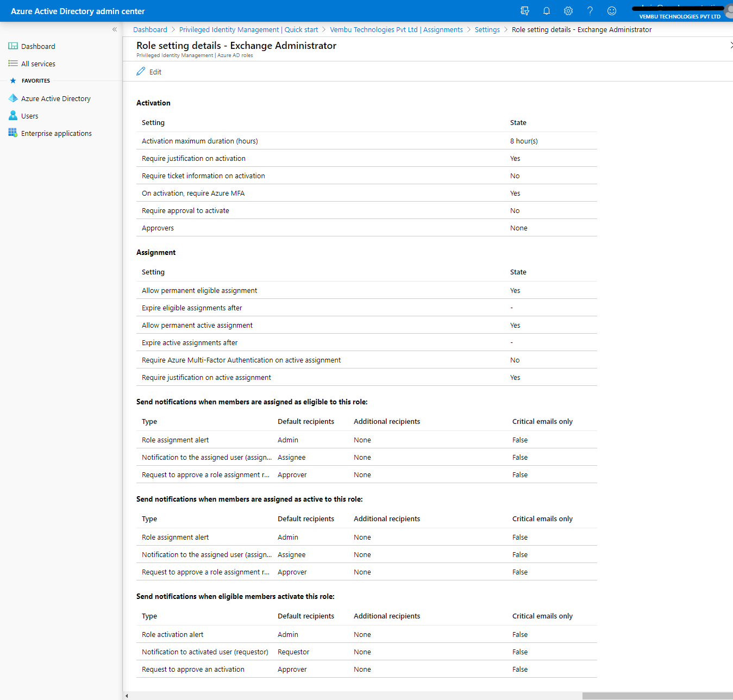Click the "Approvers" setting row
Image resolution: width=733 pixels, height=700 pixels.
pyautogui.click(x=367, y=228)
